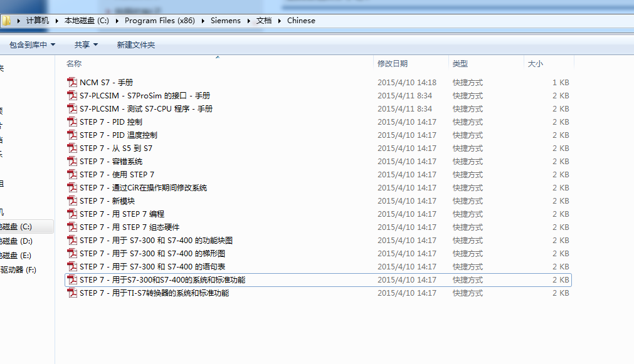The width and height of the screenshot is (634, 364).
Task: Select file 用于S7-300和S7-400的系统和标准功能
Action: 162,280
